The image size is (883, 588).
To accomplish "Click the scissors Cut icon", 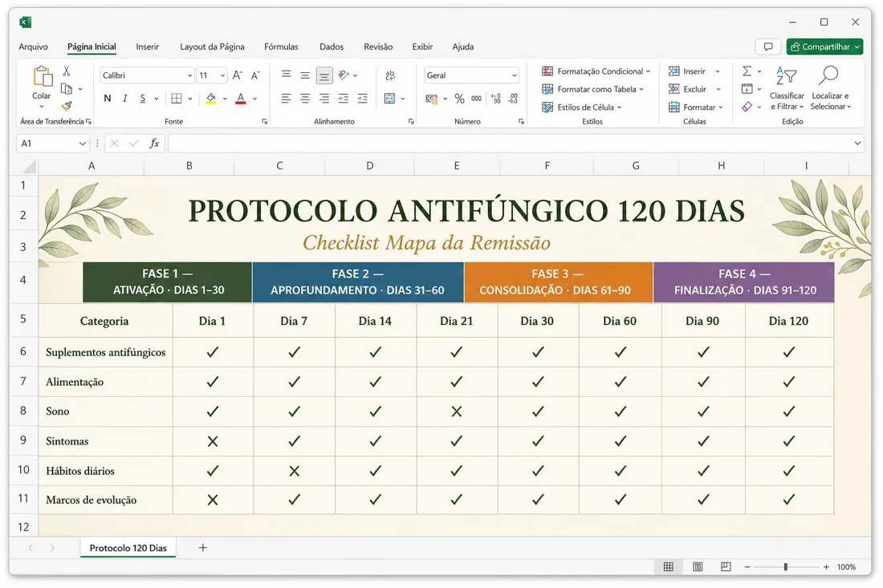I will click(67, 71).
